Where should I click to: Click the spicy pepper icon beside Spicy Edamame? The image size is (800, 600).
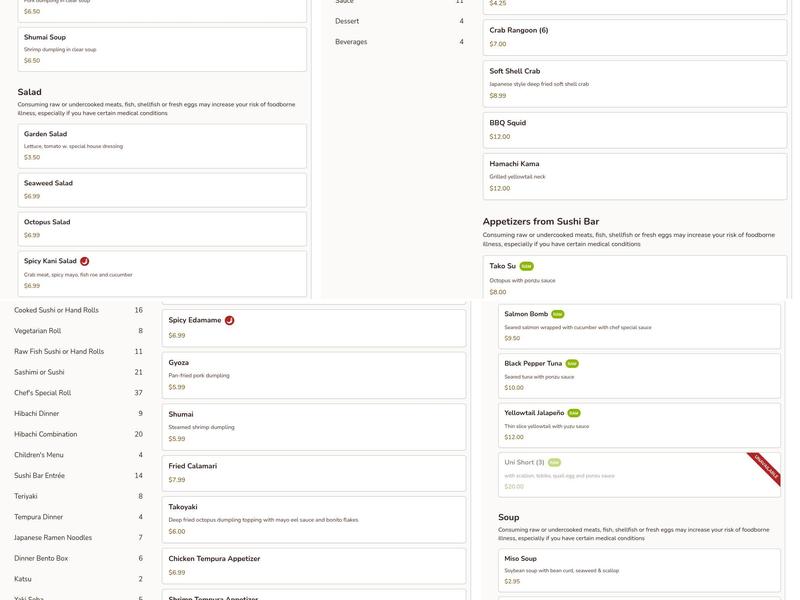(x=230, y=320)
